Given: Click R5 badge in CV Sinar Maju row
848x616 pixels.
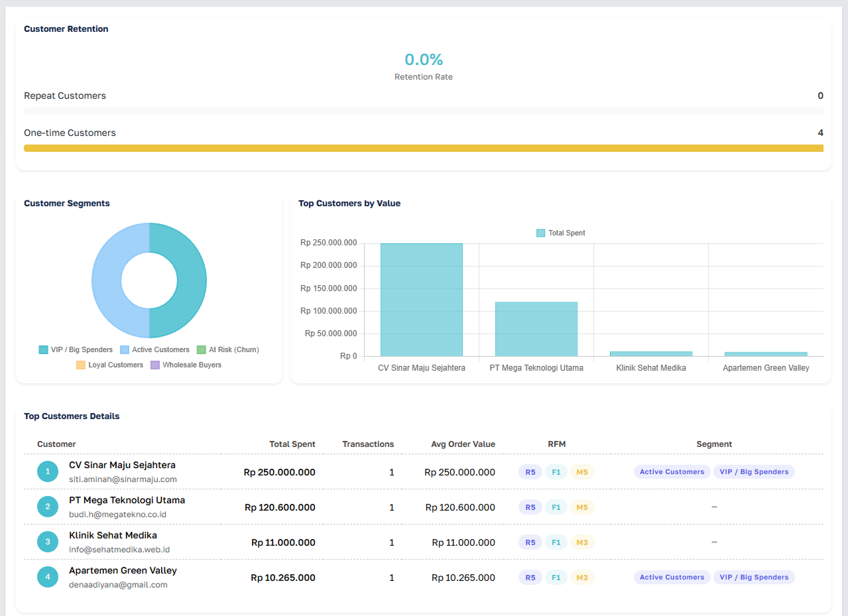Looking at the screenshot, I should tap(530, 472).
